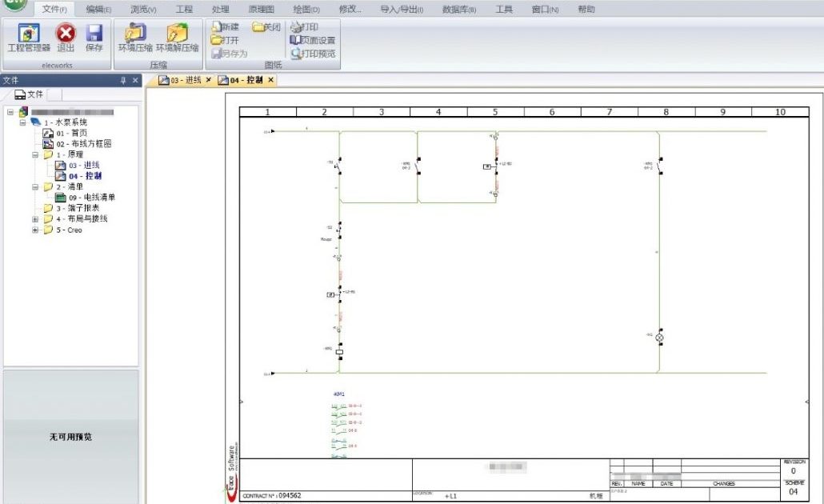The image size is (824, 504).
Task: Collapse the 1 - 水泵系统 node
Action: click(x=22, y=122)
